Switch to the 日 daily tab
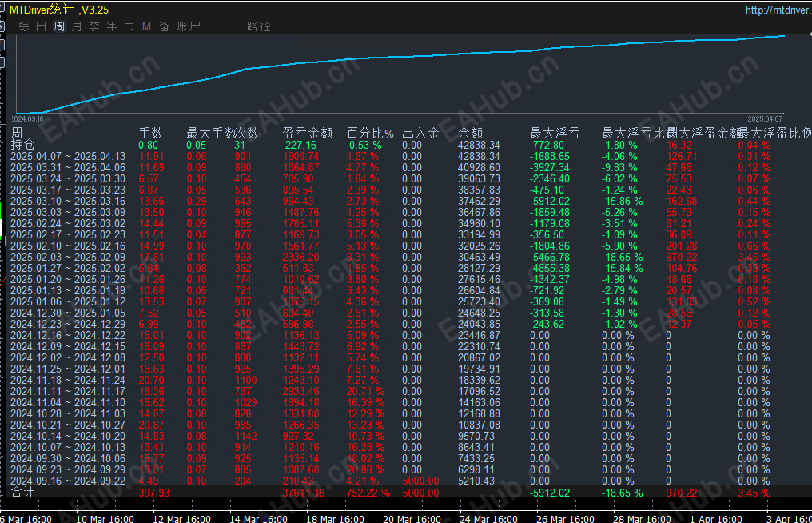Screen dimensions: 812x523 (42, 26)
